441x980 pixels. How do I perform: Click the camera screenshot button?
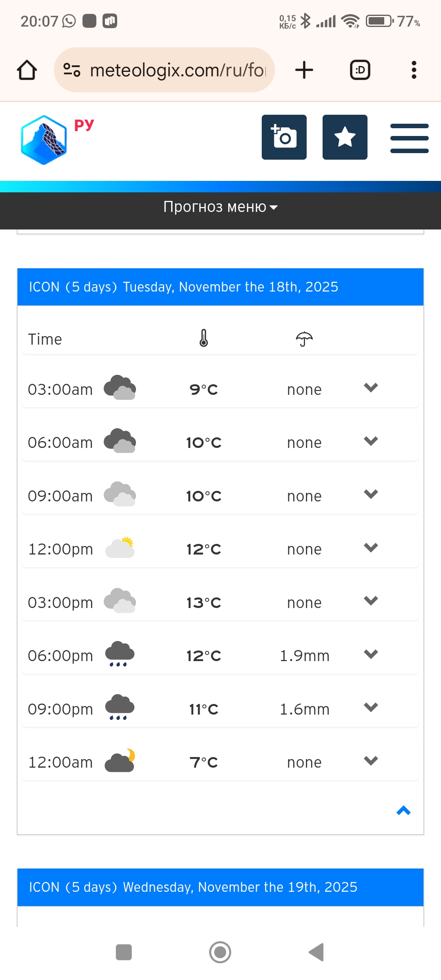click(284, 137)
